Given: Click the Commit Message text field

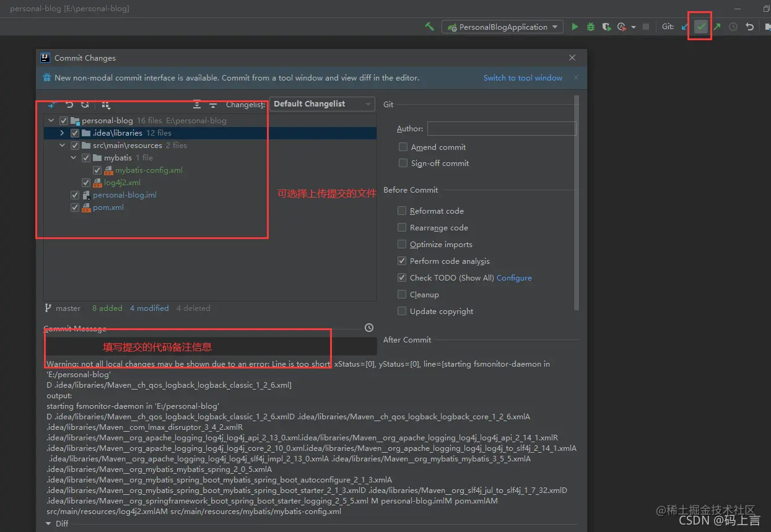Looking at the screenshot, I should coord(211,347).
